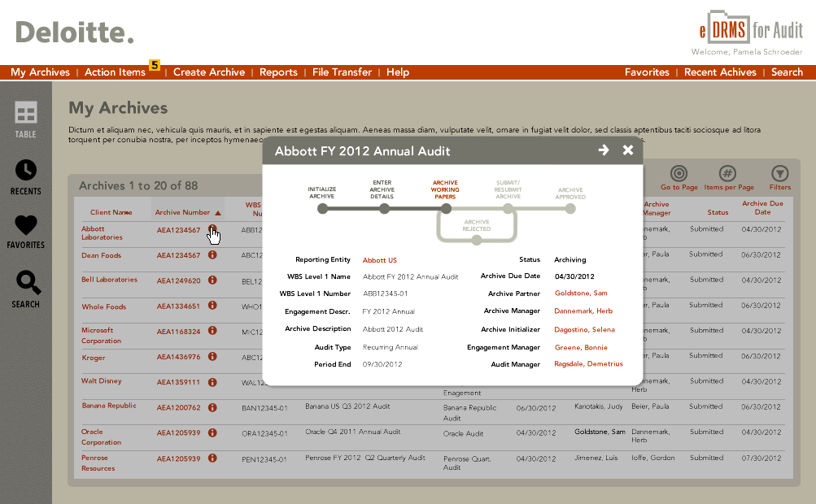Click info icon for Whole Foods row
Screen dimensions: 816x504
[212, 306]
